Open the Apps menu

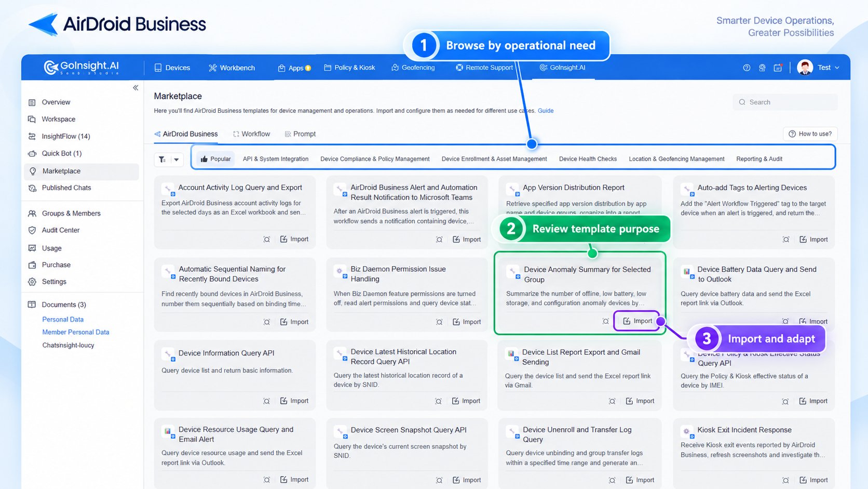click(294, 68)
